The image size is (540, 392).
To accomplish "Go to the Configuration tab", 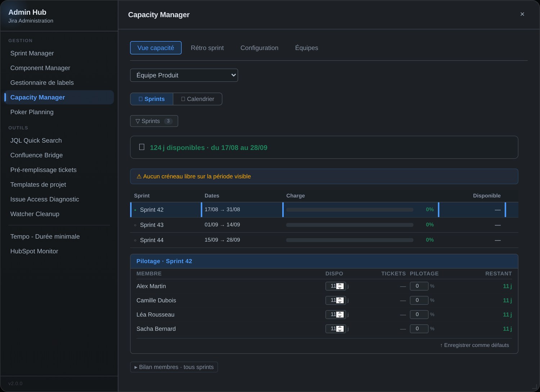I will [x=259, y=48].
